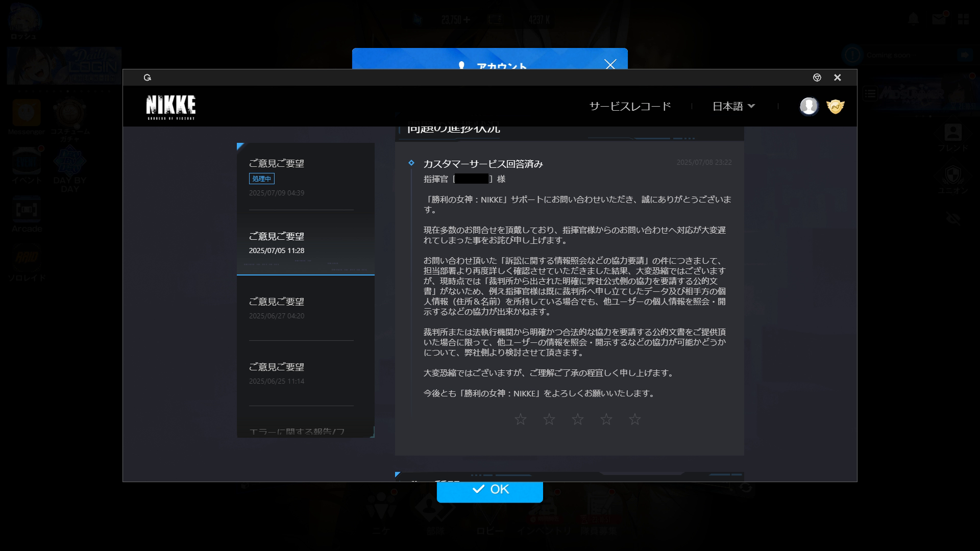Open the mail icon in game top bar

click(x=939, y=19)
